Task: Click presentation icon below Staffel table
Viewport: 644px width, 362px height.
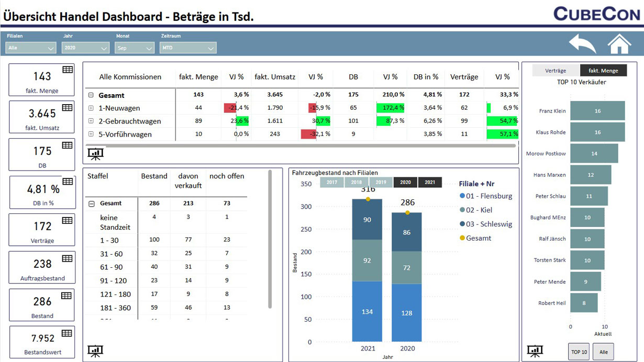Action: tap(95, 350)
